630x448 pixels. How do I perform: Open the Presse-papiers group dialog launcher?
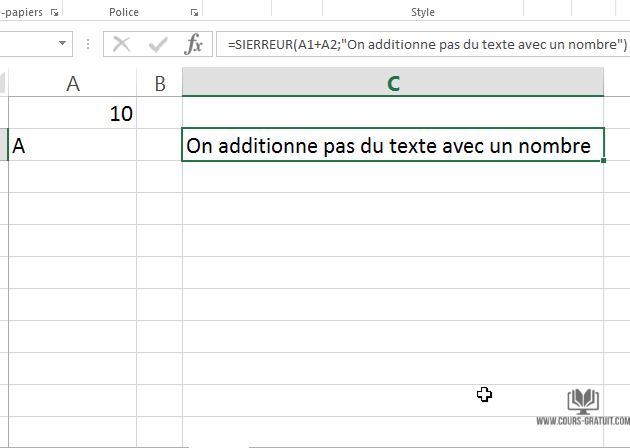point(54,13)
